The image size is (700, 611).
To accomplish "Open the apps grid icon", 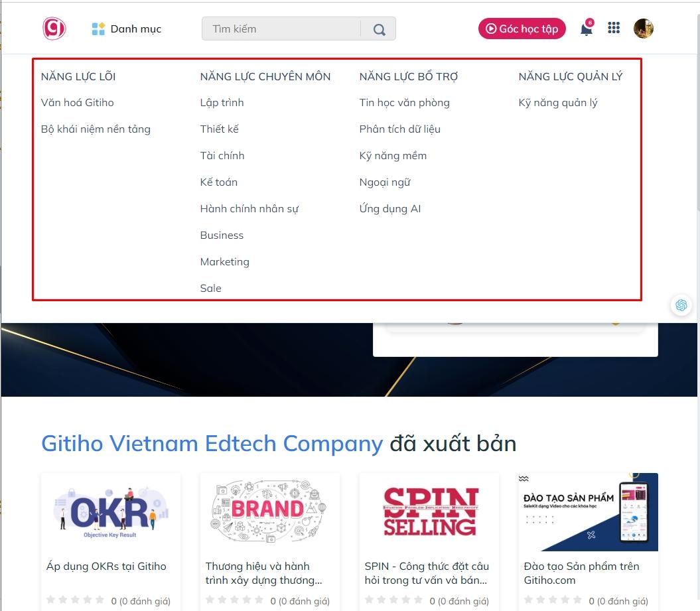I will pyautogui.click(x=614, y=28).
